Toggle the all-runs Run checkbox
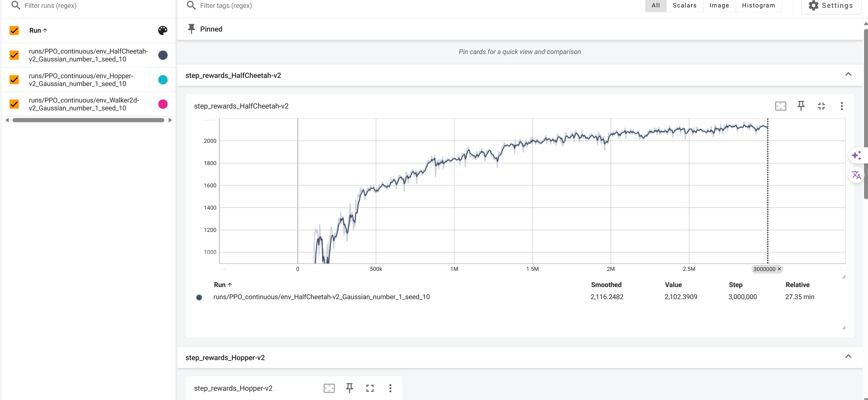Screen dimensions: 868x400 (x=14, y=30)
